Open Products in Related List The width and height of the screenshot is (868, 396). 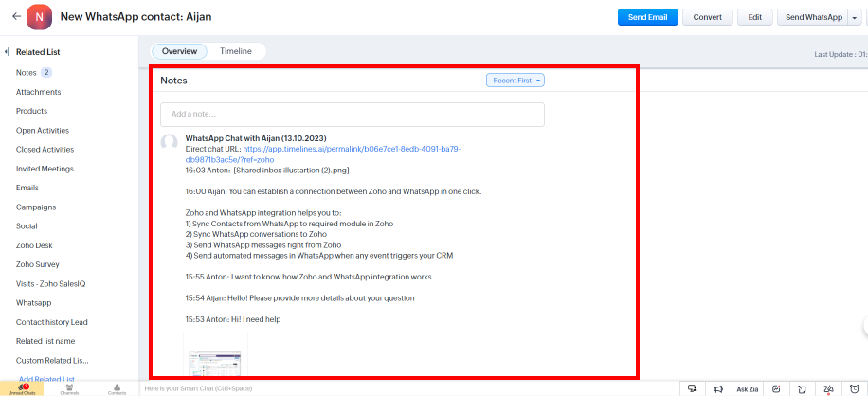click(x=31, y=111)
